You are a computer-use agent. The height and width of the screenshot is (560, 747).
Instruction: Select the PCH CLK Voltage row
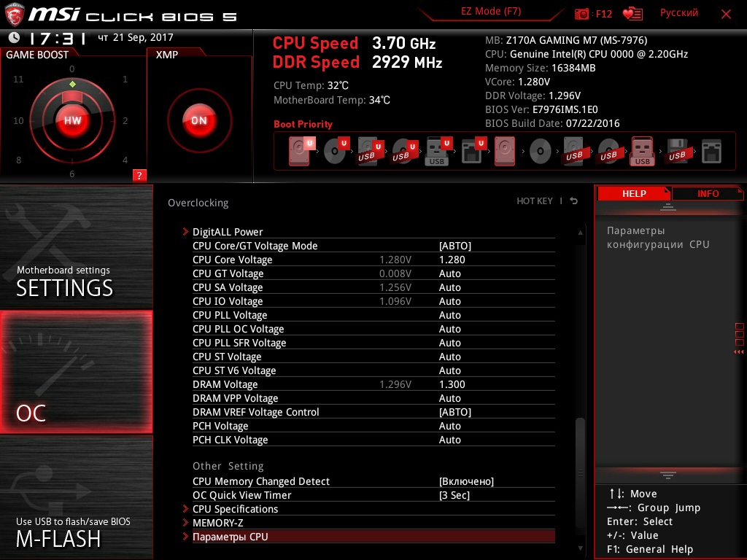click(x=373, y=440)
